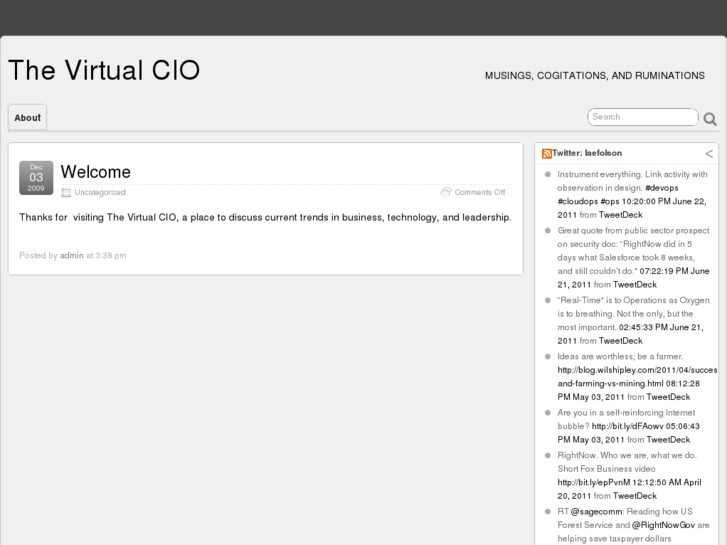Click the Comments Off text
This screenshot has height=545, width=727.
tap(480, 192)
